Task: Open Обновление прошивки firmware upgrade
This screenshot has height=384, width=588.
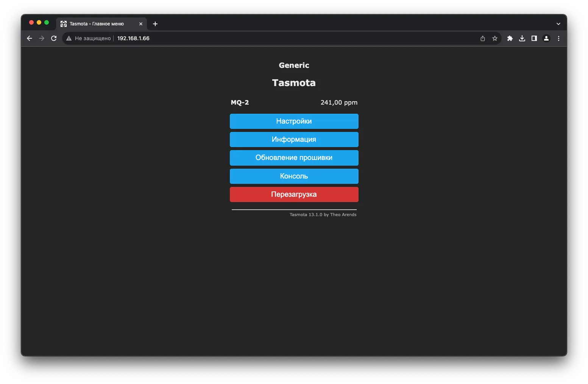Action: (294, 158)
